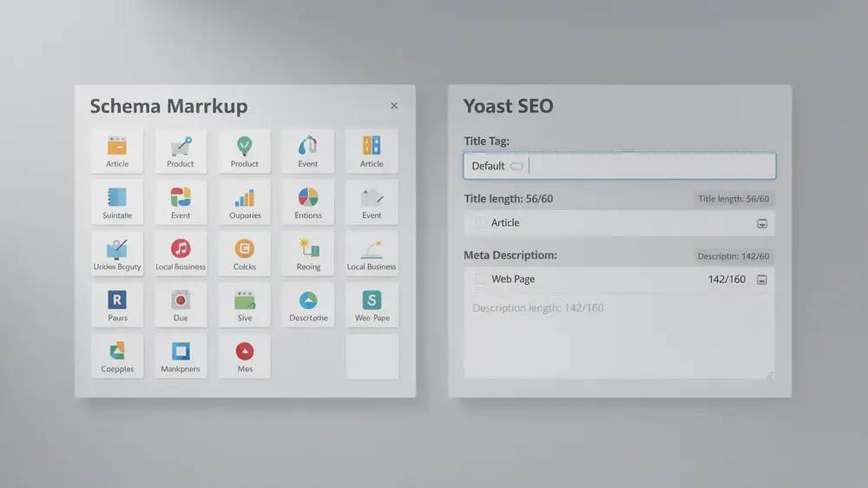The width and height of the screenshot is (868, 488).
Task: Choose the Product tile with gray tag icon
Action: pyautogui.click(x=181, y=151)
